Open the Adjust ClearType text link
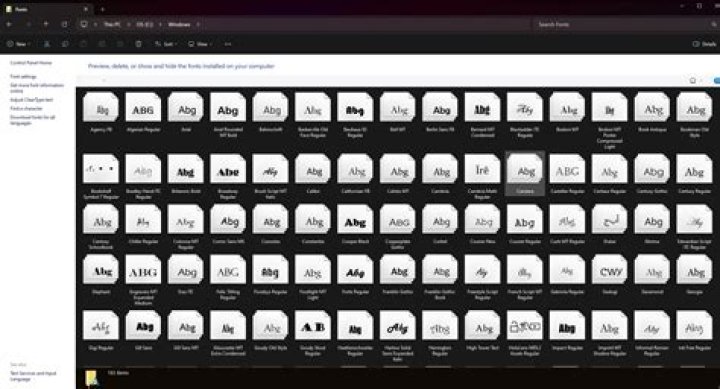The image size is (720, 389). coord(31,100)
